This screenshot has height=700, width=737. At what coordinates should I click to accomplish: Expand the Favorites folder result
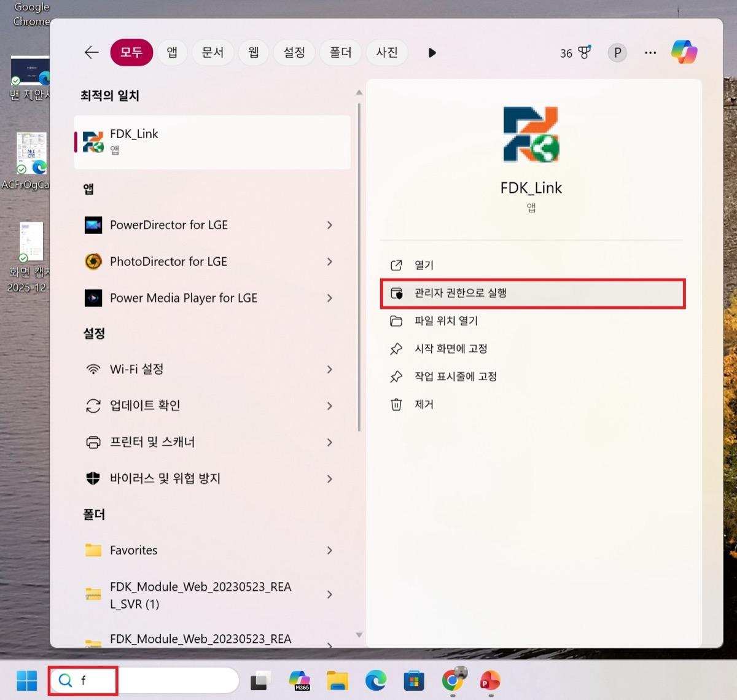[x=330, y=550]
